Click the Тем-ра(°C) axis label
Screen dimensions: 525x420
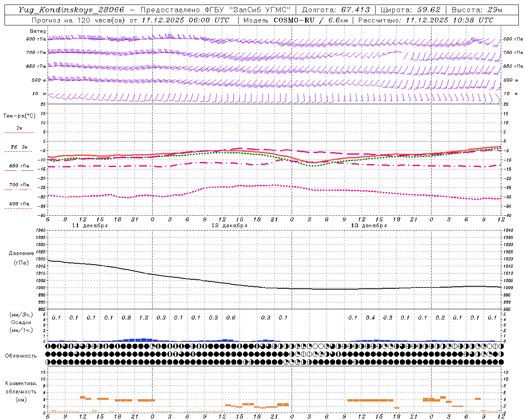click(19, 116)
